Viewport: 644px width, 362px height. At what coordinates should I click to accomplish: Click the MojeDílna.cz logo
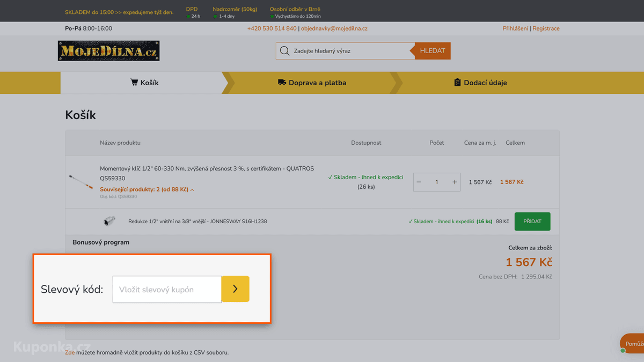[108, 51]
